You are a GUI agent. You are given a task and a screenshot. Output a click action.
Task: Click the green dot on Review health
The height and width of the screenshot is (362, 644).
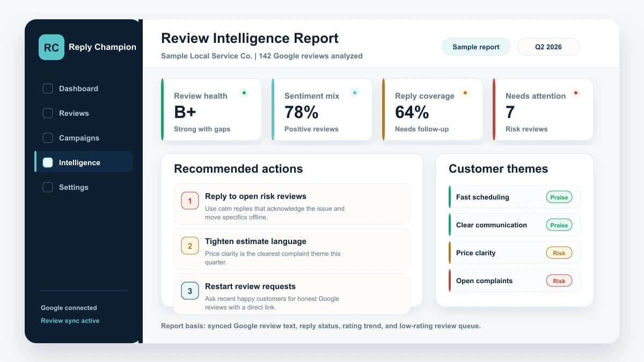pyautogui.click(x=244, y=93)
